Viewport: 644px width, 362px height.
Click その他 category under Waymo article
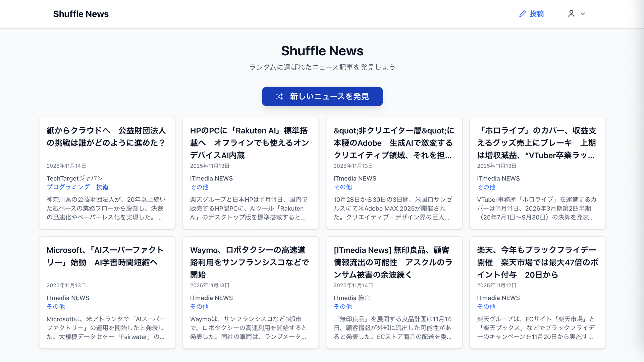(199, 306)
